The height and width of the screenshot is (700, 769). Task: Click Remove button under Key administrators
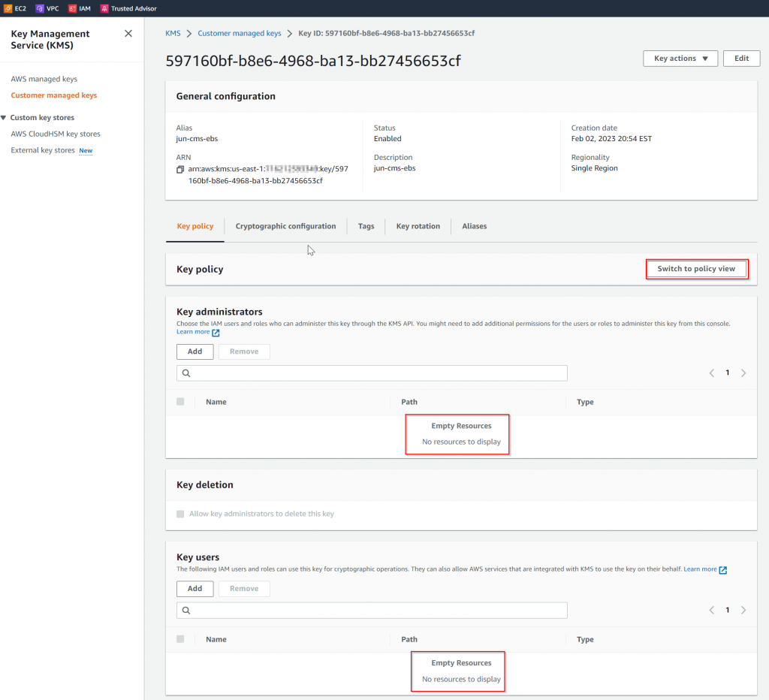click(244, 352)
